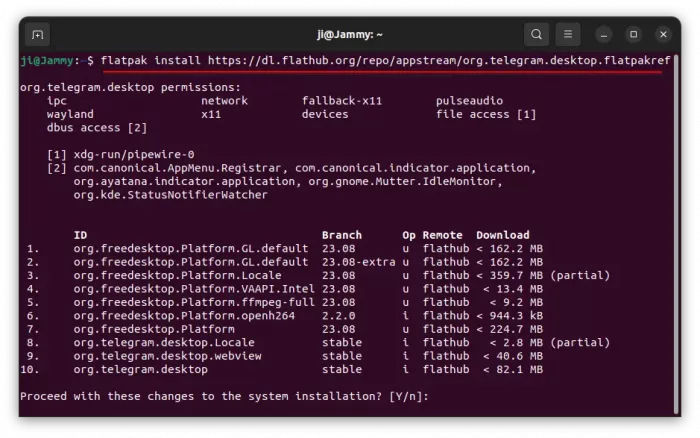Click org.kde.StatusNotifierWatcher text
The height and width of the screenshot is (438, 700).
pos(171,194)
